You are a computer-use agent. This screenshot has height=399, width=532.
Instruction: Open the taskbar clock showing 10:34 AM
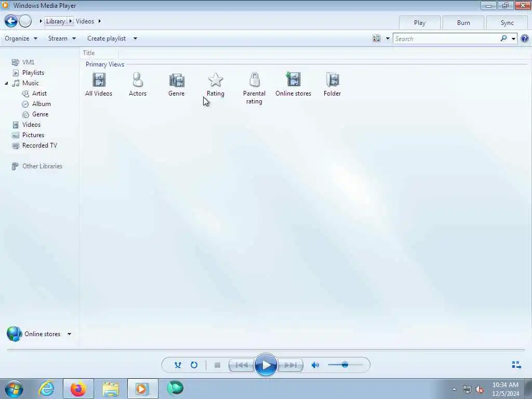(x=506, y=389)
